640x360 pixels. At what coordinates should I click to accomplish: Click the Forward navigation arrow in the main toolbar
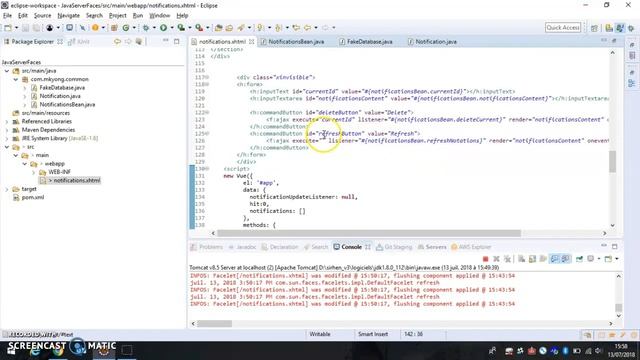point(325,27)
